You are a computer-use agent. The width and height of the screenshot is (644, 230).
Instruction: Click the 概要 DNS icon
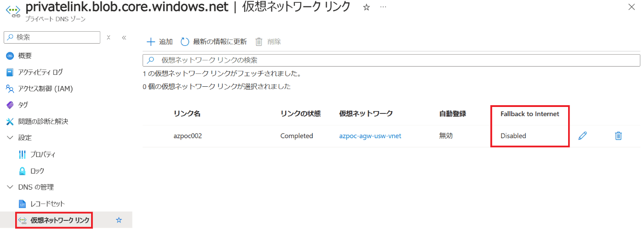tap(10, 56)
